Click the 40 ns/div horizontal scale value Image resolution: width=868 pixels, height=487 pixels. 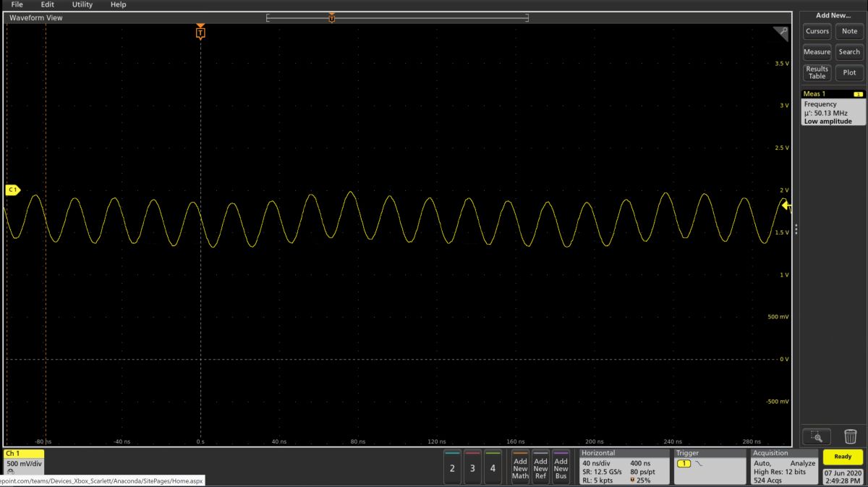(597, 462)
